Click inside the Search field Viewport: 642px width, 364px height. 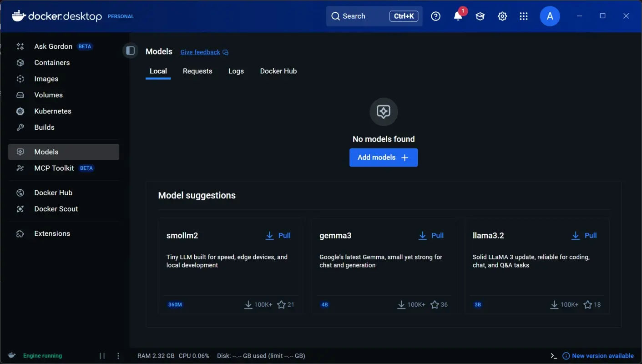[x=359, y=16]
